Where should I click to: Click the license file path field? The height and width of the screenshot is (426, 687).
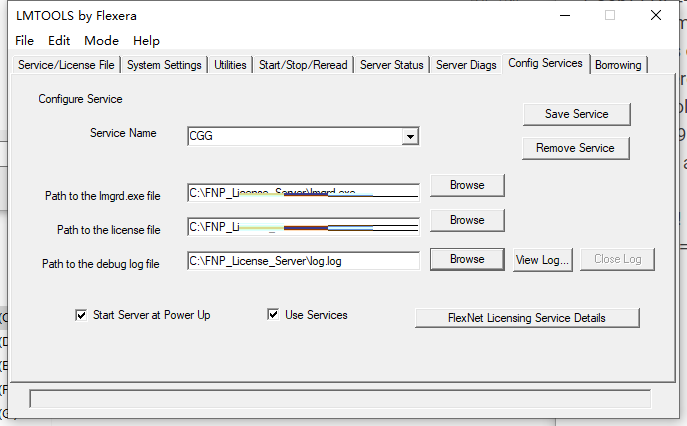[303, 227]
